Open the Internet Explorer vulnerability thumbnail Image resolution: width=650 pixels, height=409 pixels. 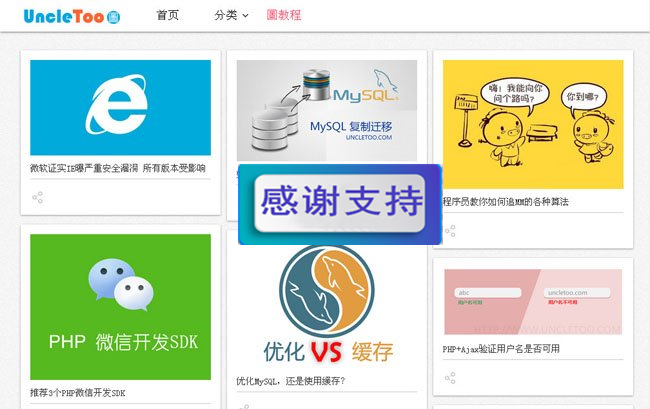[x=121, y=107]
